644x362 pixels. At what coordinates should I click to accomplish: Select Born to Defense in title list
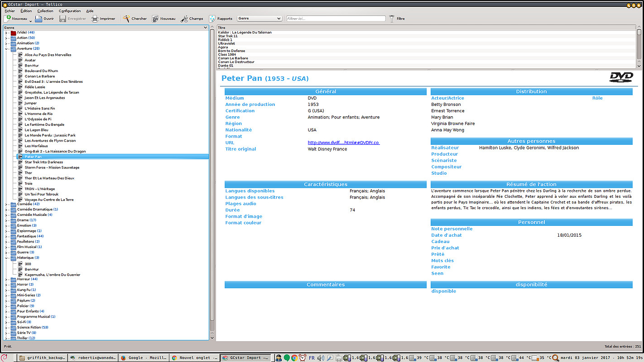click(231, 51)
